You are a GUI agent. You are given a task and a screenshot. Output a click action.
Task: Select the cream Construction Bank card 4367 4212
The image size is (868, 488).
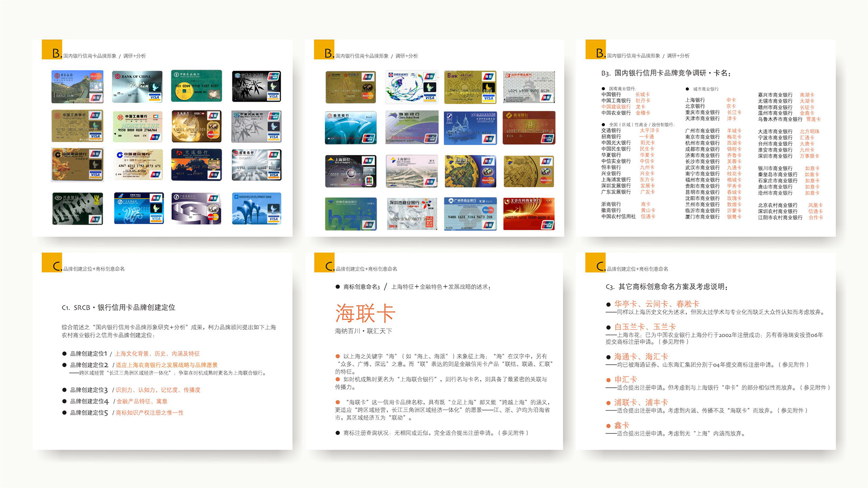[137, 165]
